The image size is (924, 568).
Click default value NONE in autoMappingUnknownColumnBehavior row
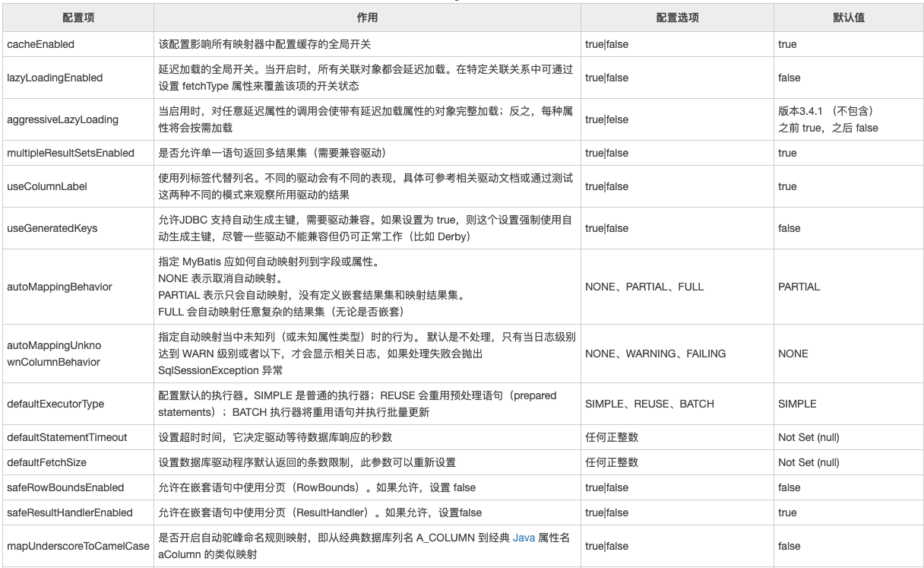[793, 354]
